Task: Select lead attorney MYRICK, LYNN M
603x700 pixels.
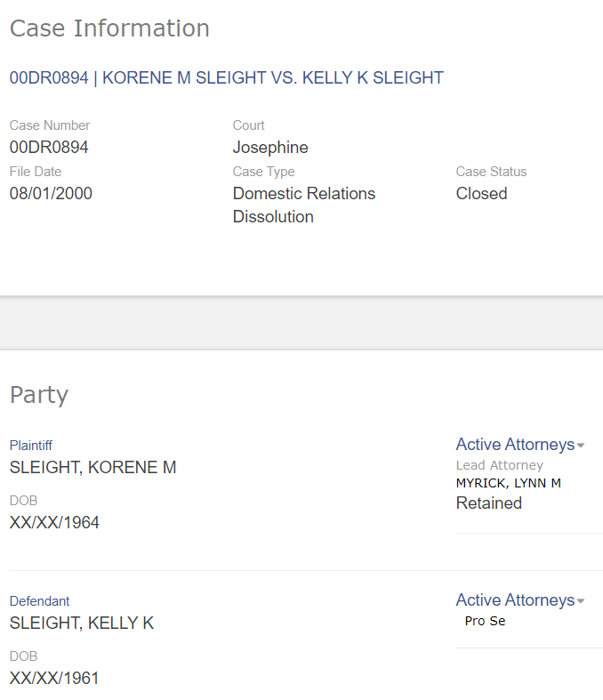Action: tap(508, 483)
